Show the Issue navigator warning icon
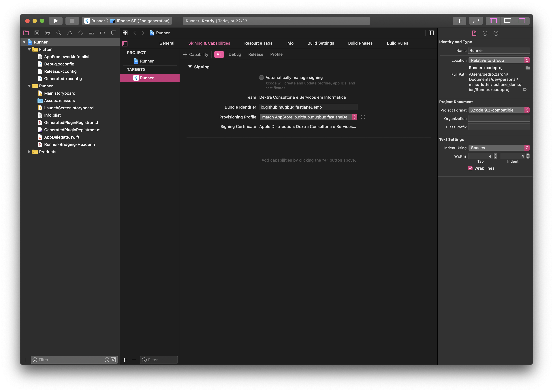553x392 pixels. pyautogui.click(x=70, y=33)
